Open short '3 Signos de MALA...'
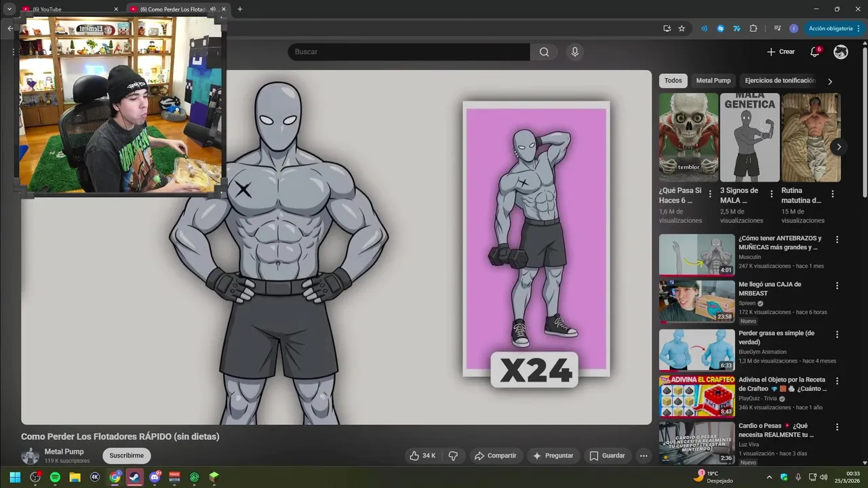868x488 pixels. point(749,138)
